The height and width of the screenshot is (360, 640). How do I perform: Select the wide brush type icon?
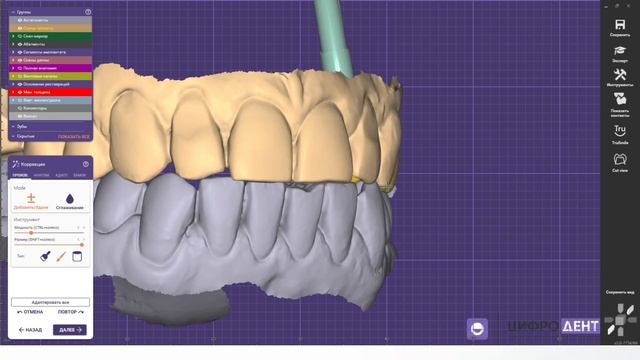45,256
